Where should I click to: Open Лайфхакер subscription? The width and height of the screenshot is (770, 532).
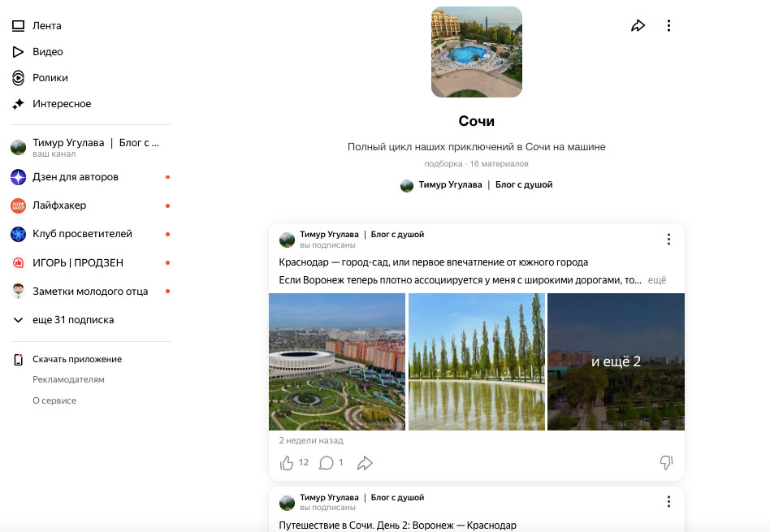pos(59,205)
